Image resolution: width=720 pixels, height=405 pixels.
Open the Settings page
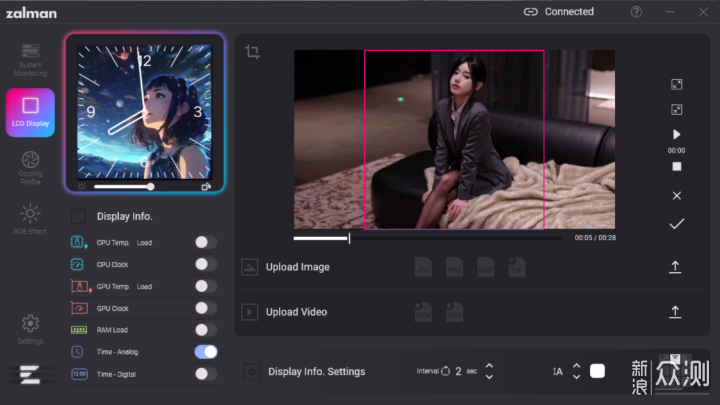coord(30,329)
